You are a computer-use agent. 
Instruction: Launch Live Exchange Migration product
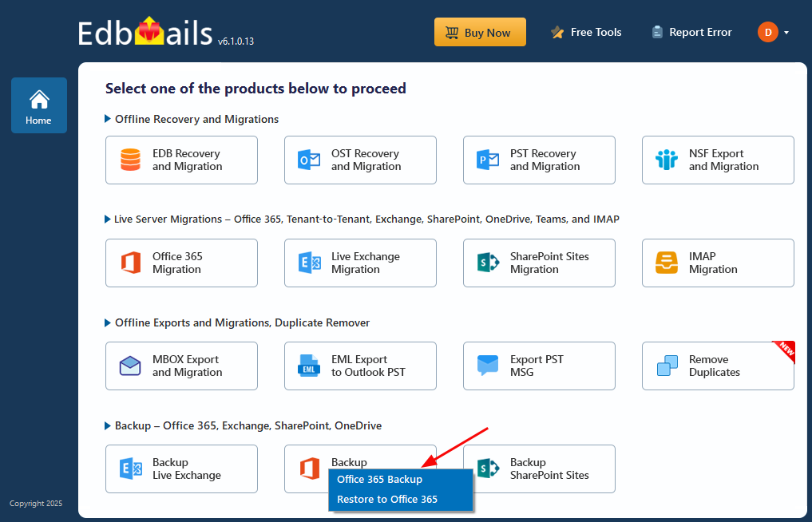click(360, 263)
